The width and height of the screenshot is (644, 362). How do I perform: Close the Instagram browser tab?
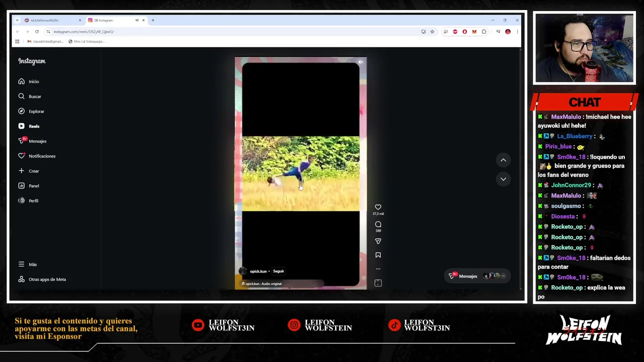tap(143, 20)
